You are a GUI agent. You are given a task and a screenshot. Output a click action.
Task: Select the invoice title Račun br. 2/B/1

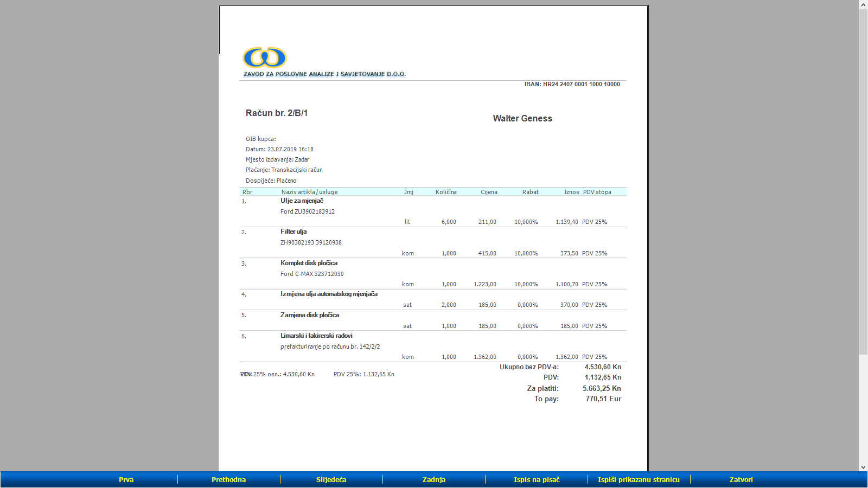point(277,113)
